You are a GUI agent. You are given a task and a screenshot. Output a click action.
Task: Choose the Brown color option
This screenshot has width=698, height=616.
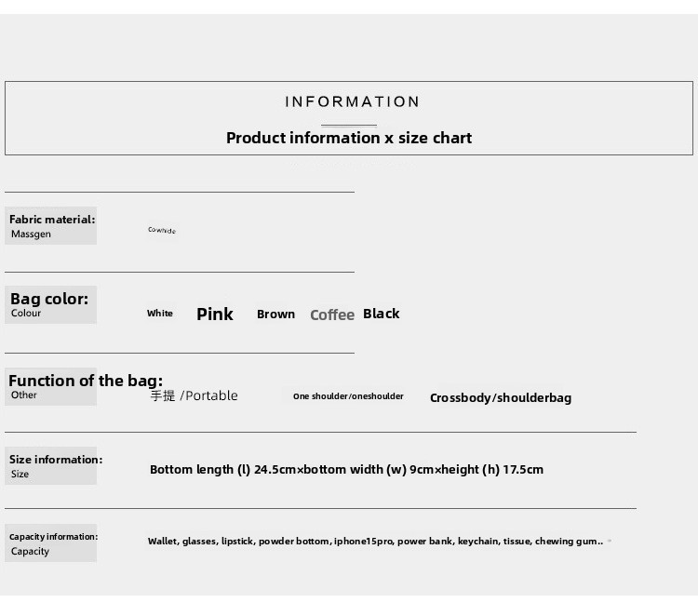pyautogui.click(x=275, y=315)
